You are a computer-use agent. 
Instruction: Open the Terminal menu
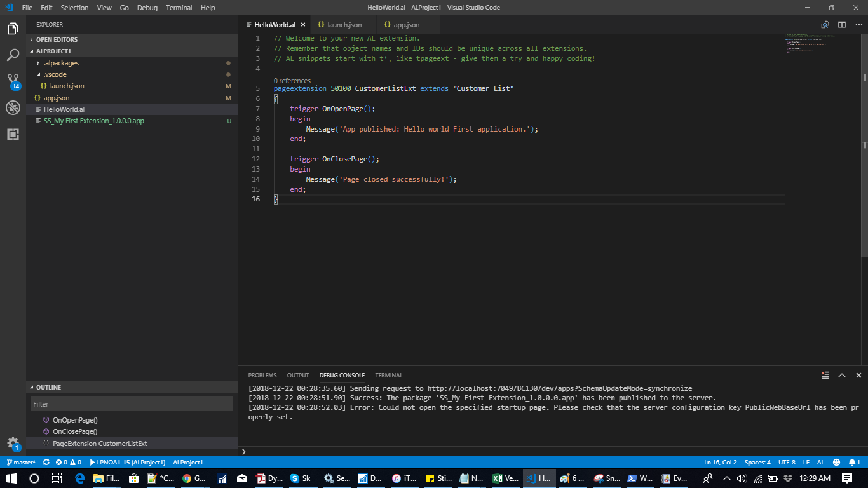(x=179, y=8)
